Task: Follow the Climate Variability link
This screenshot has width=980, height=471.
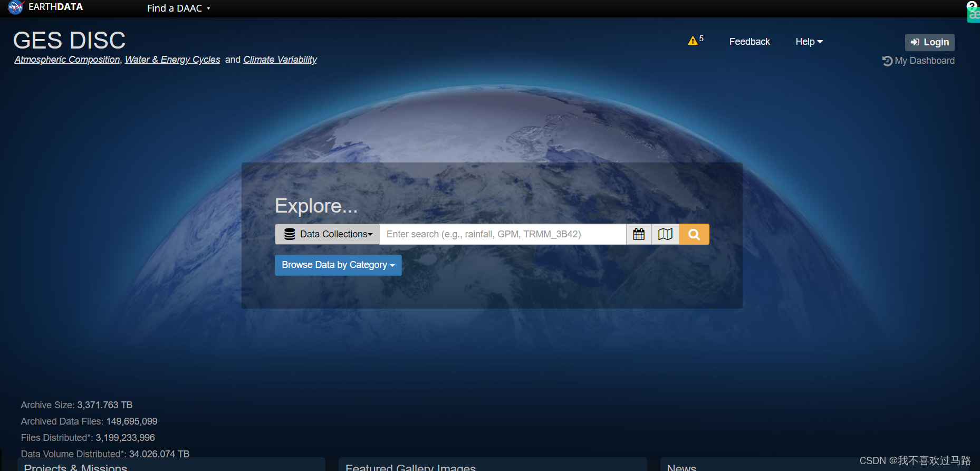Action: [280, 60]
